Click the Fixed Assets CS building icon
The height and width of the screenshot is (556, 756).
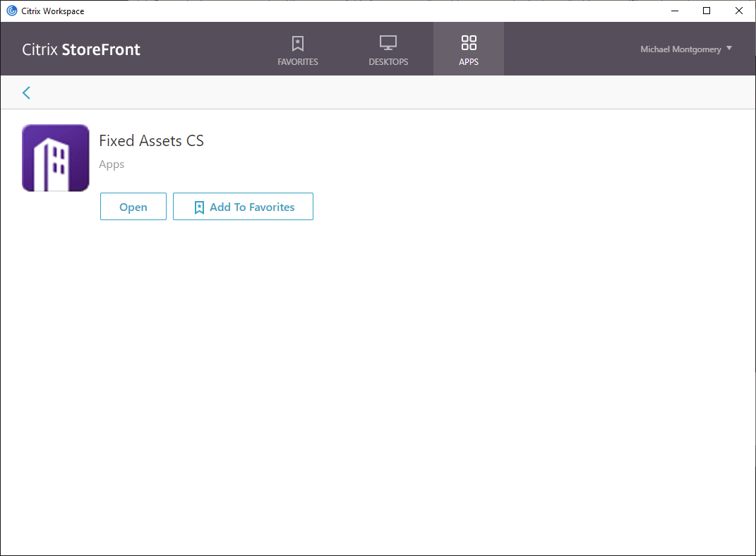click(x=56, y=158)
